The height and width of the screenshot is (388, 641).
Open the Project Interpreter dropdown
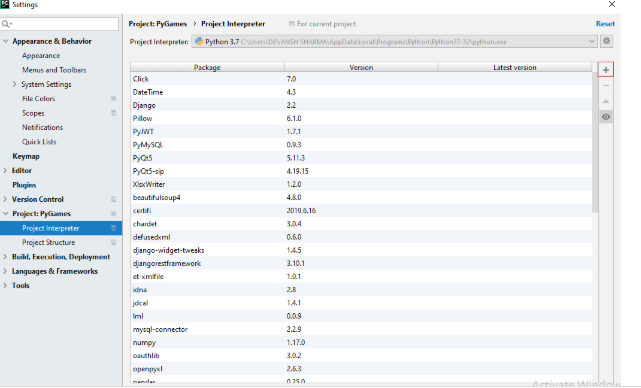pos(394,41)
